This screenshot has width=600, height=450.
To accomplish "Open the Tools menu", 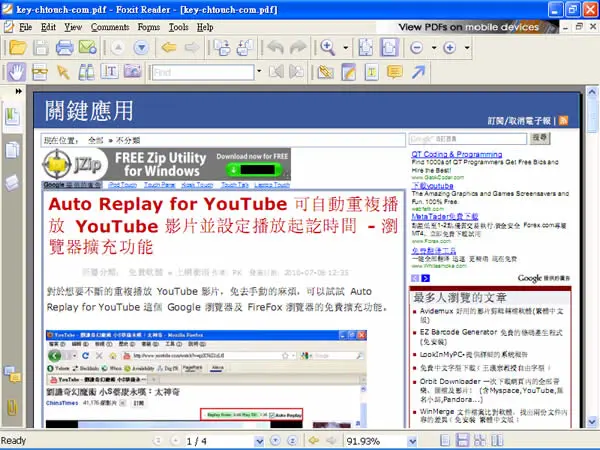I will [x=179, y=27].
